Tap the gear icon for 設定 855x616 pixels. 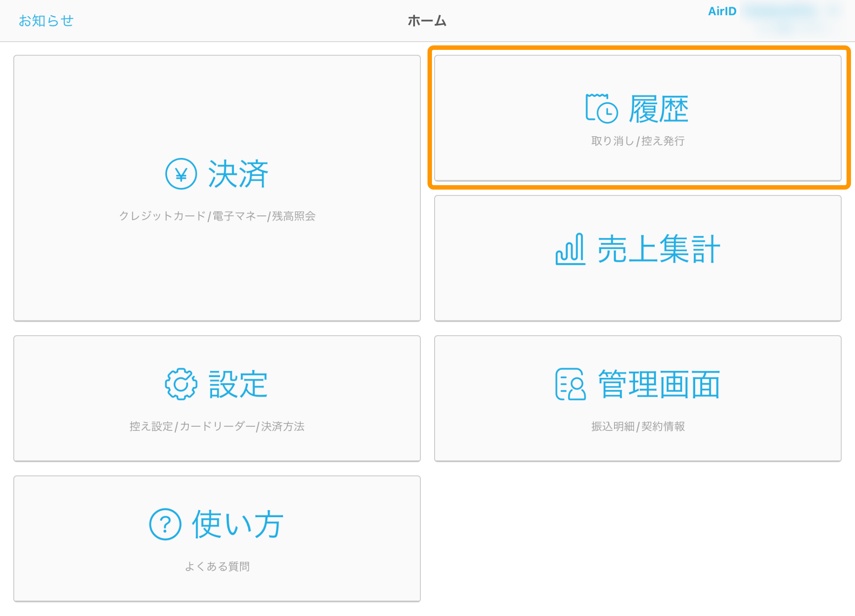(x=181, y=384)
